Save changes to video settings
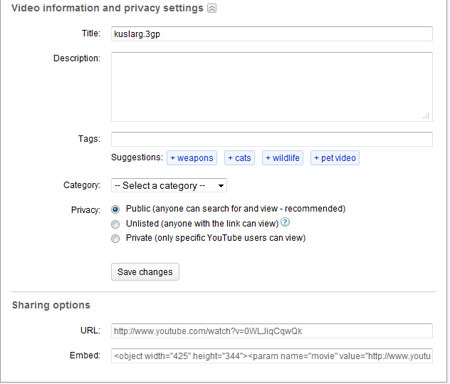 click(x=145, y=272)
